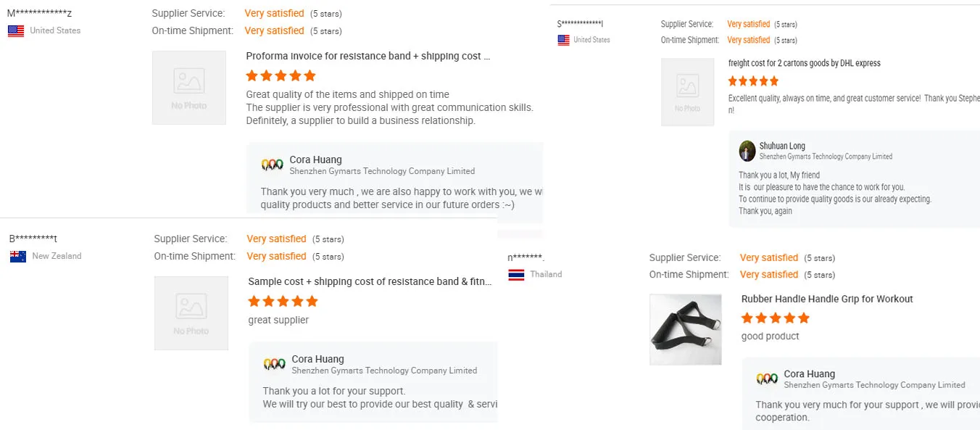Click the New Zealand flag icon
This screenshot has width=980, height=430.
pyautogui.click(x=18, y=256)
